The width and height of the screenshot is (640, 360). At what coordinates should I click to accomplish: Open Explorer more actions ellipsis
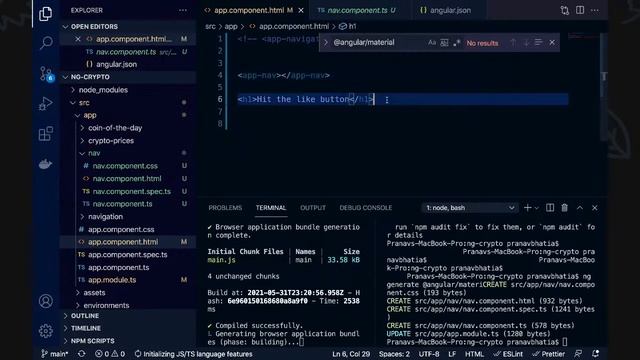coord(182,10)
